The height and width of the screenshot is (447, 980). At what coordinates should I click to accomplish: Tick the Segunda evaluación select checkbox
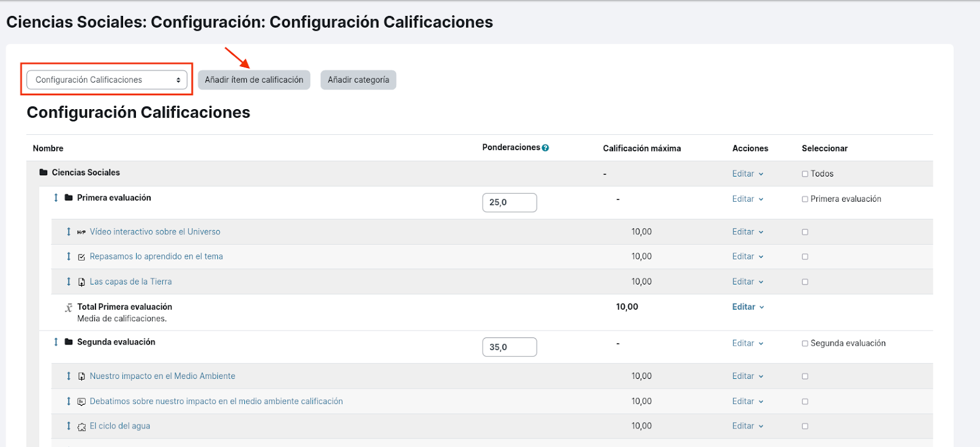pos(805,343)
